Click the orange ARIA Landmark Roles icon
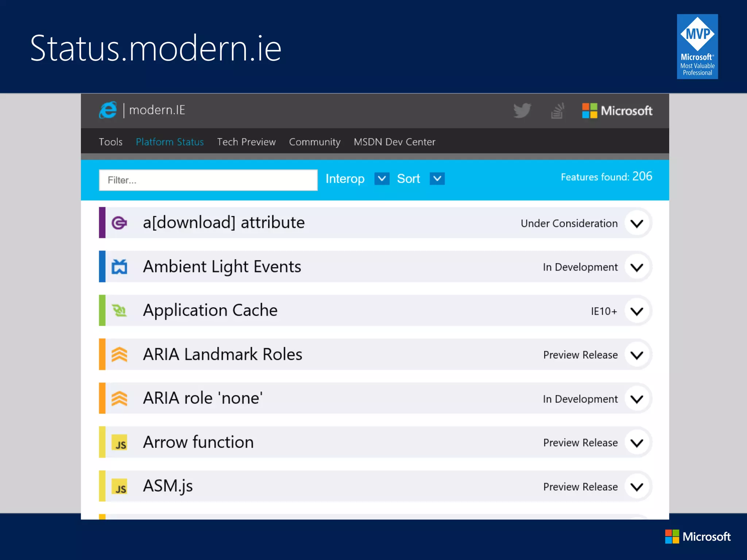Image resolution: width=747 pixels, height=560 pixels. pyautogui.click(x=119, y=354)
